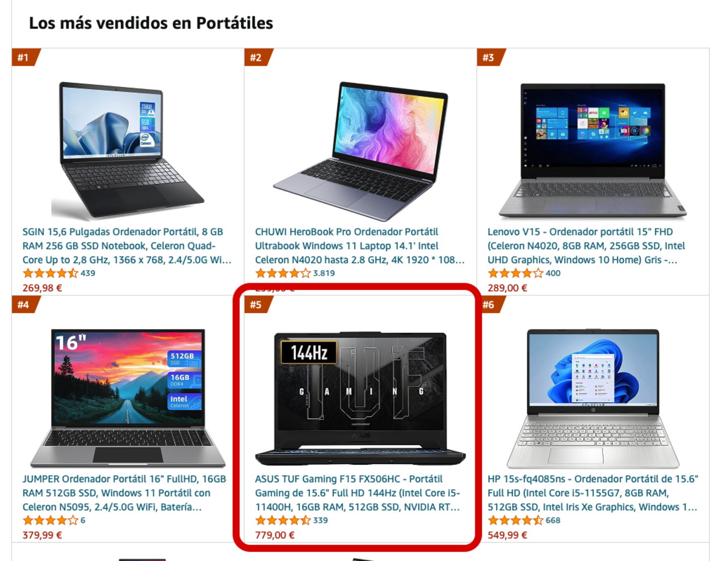Screen dimensions: 728x561
Task: Open the SGIN 15,6 Pulgadas laptop product image
Action: pos(127,151)
